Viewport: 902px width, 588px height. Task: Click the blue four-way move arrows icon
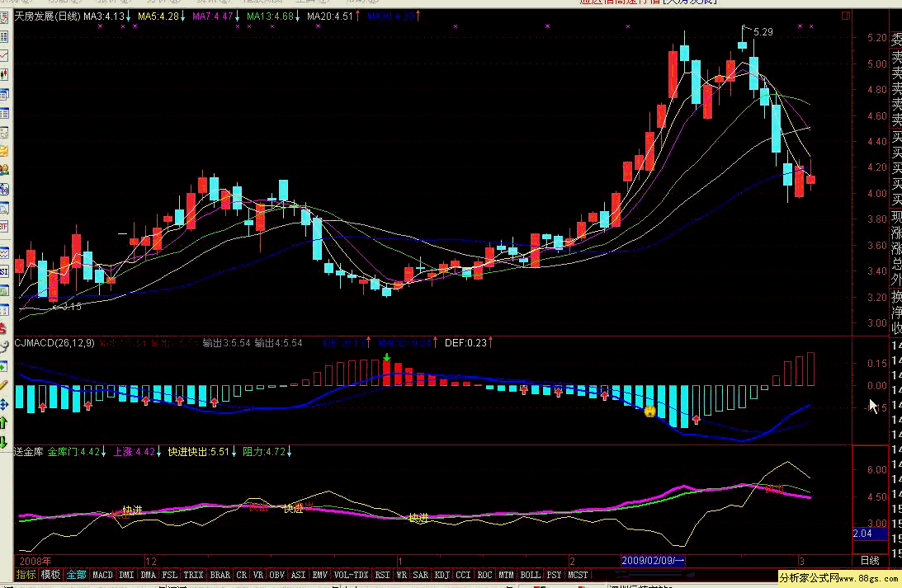pos(4,403)
